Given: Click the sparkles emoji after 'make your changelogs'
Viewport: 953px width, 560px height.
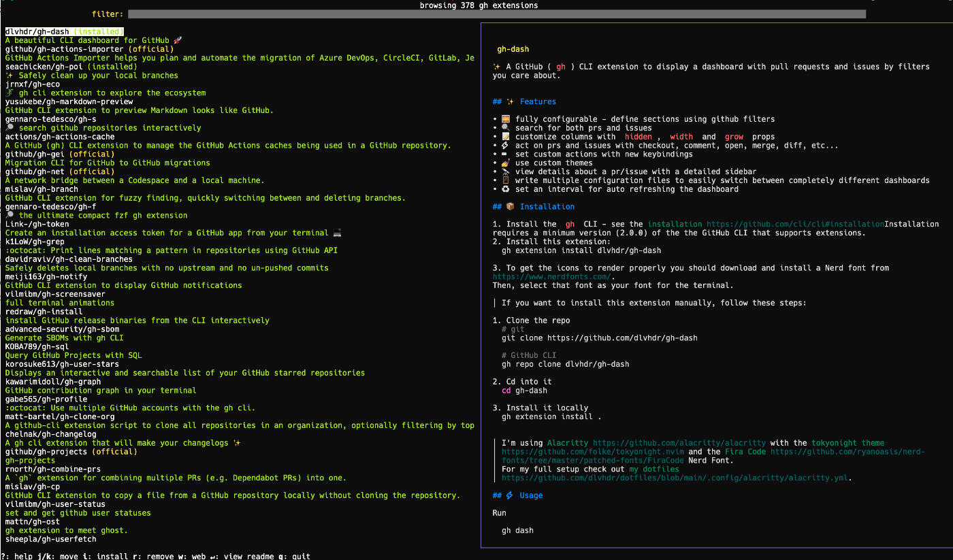Looking at the screenshot, I should [237, 443].
